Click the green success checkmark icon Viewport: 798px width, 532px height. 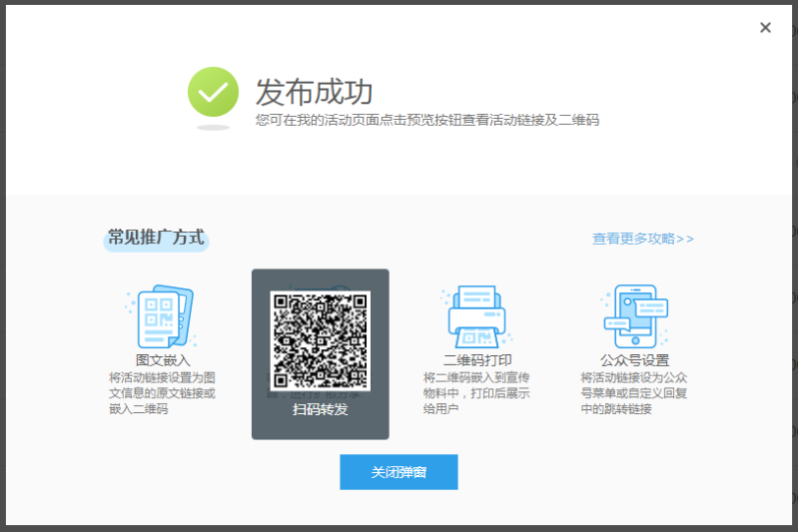click(x=214, y=92)
